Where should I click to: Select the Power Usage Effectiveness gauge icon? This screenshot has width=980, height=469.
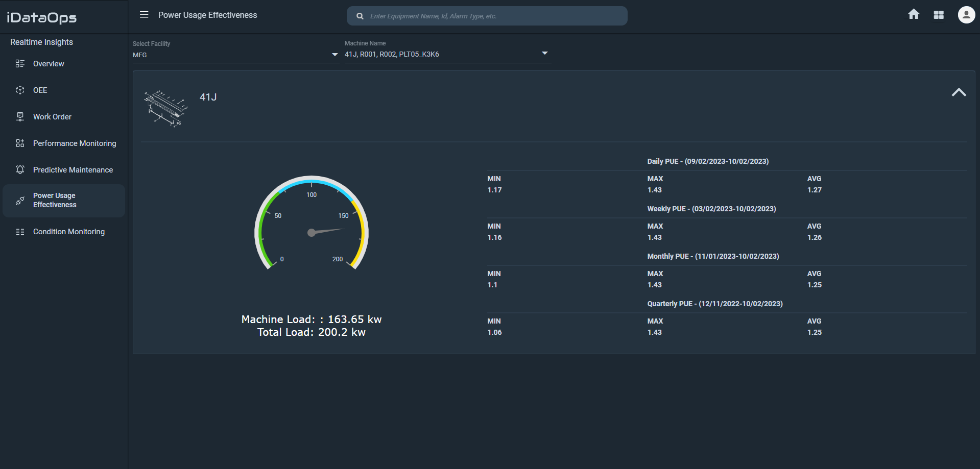click(x=20, y=201)
